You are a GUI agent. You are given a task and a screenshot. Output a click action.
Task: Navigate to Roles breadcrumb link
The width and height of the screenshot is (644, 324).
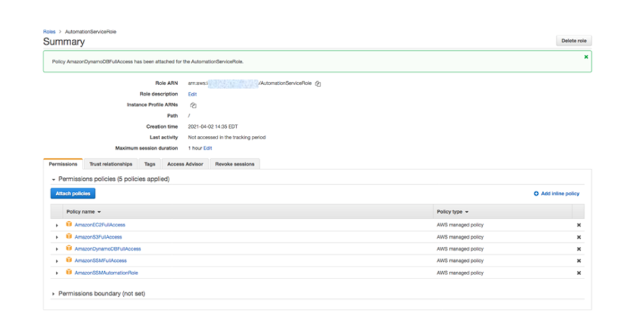pyautogui.click(x=49, y=32)
